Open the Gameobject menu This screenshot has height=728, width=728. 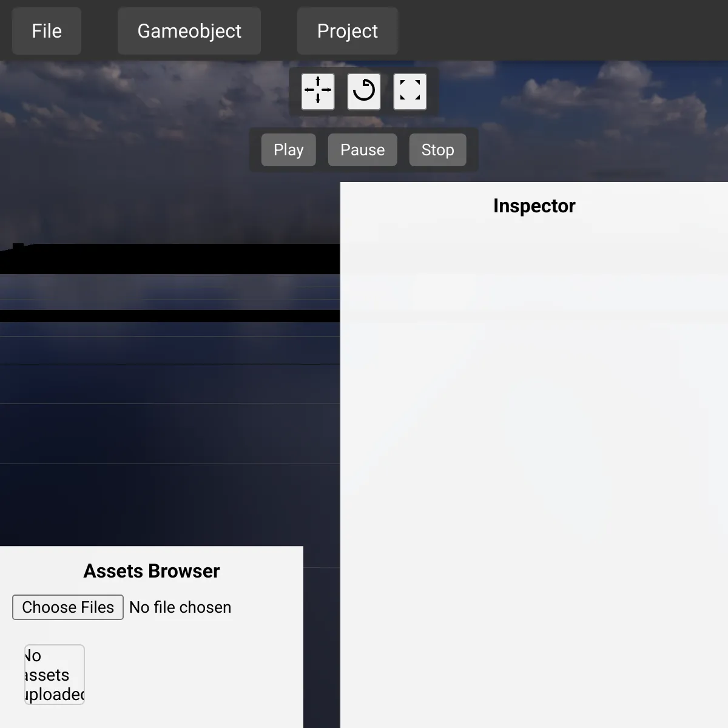pyautogui.click(x=189, y=31)
